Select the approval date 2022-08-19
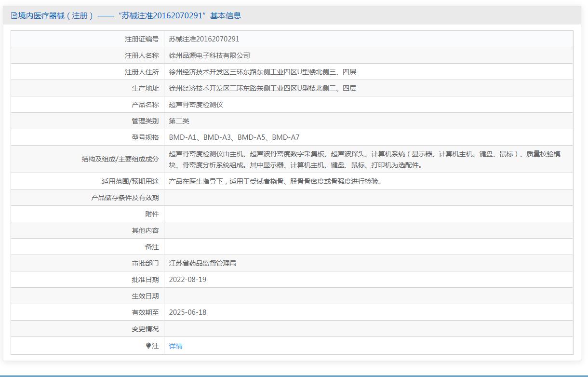Viewport: 588px width, 377px height. tap(187, 280)
